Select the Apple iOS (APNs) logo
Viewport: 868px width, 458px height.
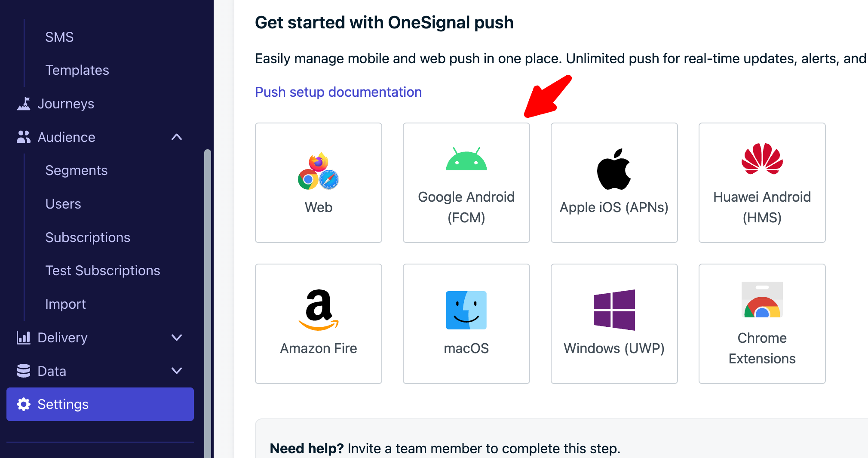click(613, 169)
